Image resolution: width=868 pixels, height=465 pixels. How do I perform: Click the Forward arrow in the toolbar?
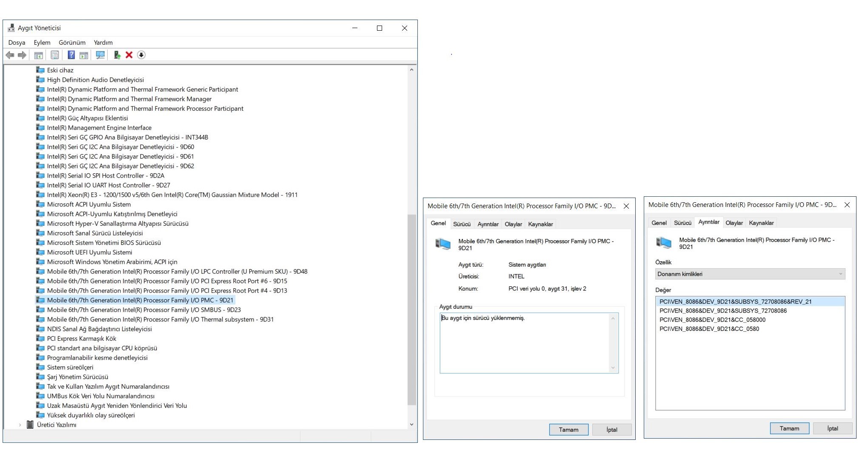tap(22, 55)
